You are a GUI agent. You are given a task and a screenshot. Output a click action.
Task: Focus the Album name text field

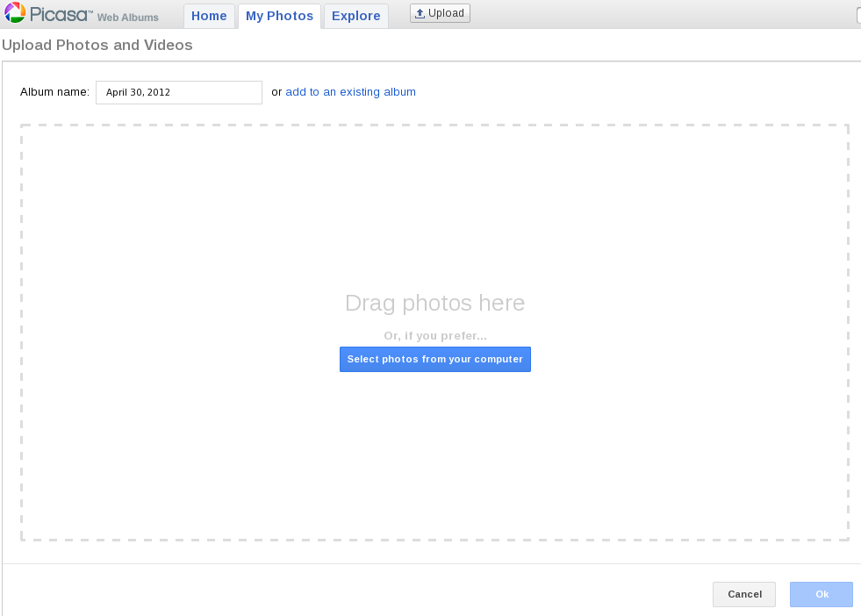coord(179,92)
